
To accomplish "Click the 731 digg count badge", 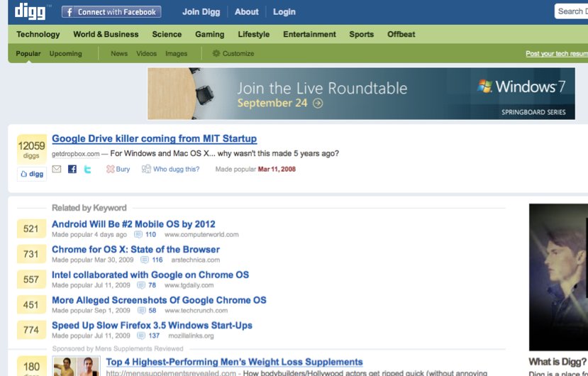I will pos(31,254).
